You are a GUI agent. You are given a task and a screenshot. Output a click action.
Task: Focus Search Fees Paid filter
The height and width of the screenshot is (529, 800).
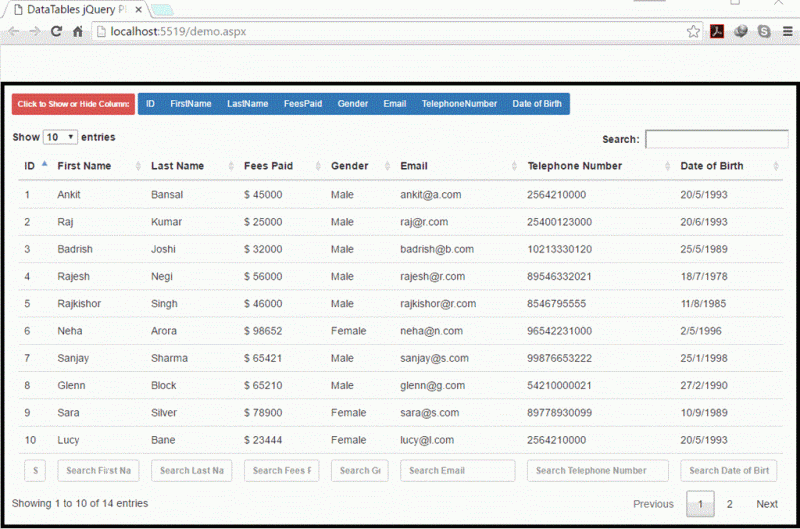click(282, 471)
